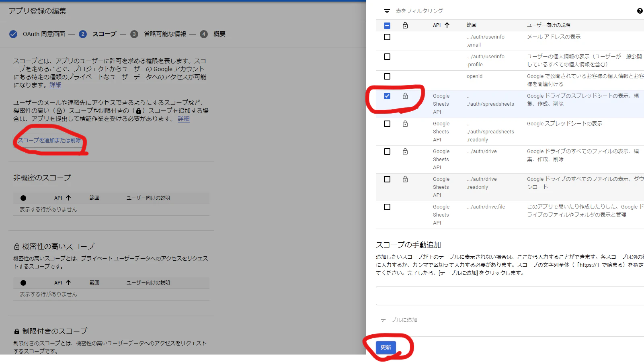
Task: Sort 機密性の高いスコープ table by API arrow
Action: click(68, 282)
